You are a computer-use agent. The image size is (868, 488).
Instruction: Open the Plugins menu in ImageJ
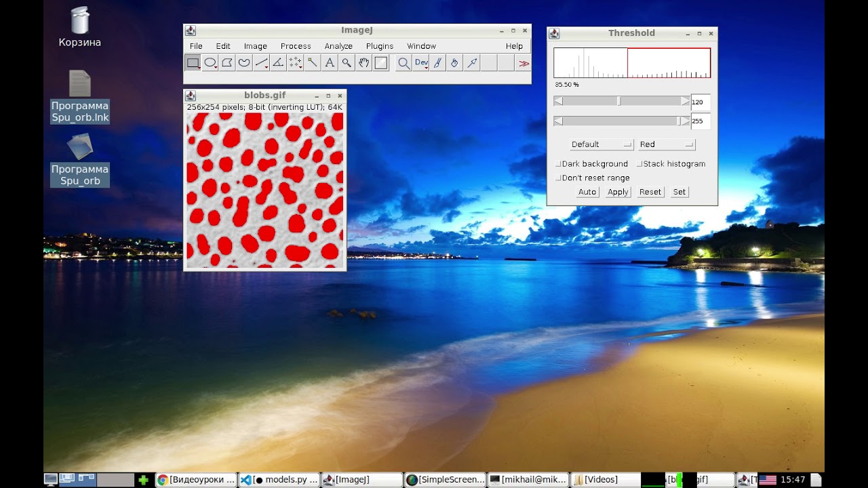pyautogui.click(x=380, y=46)
